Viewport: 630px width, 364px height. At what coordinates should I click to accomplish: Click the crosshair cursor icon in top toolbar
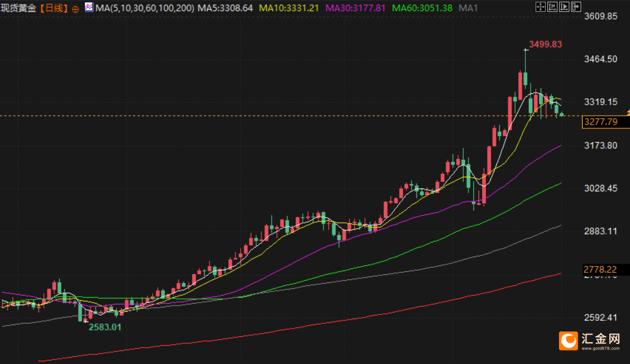541,7
